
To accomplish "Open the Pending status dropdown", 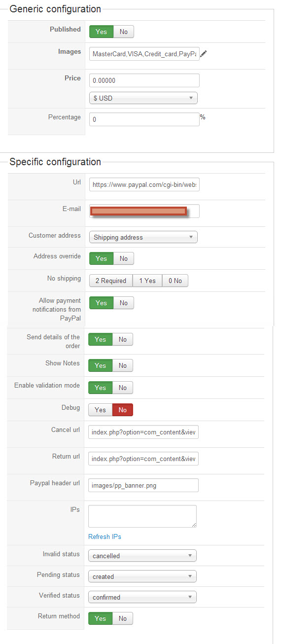I will point(142,576).
